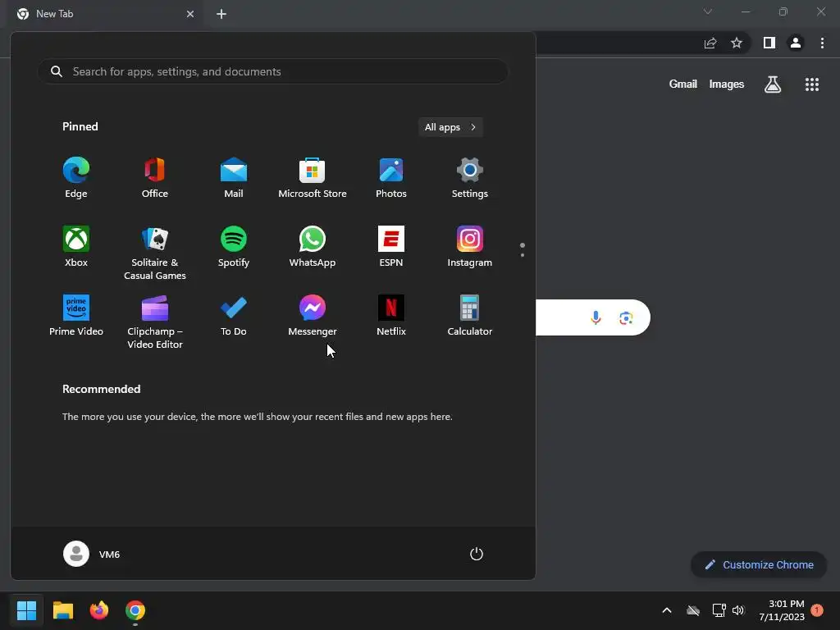Show All apps list
The height and width of the screenshot is (630, 840).
pos(450,127)
